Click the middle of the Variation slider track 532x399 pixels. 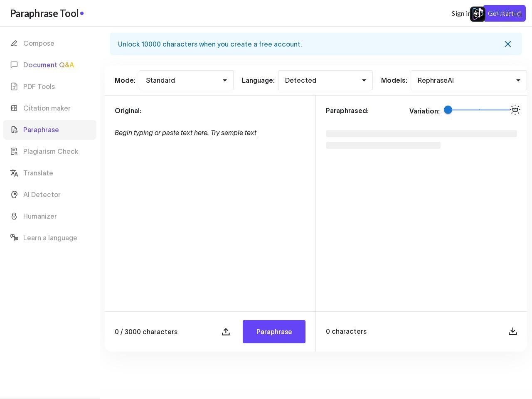(x=479, y=110)
